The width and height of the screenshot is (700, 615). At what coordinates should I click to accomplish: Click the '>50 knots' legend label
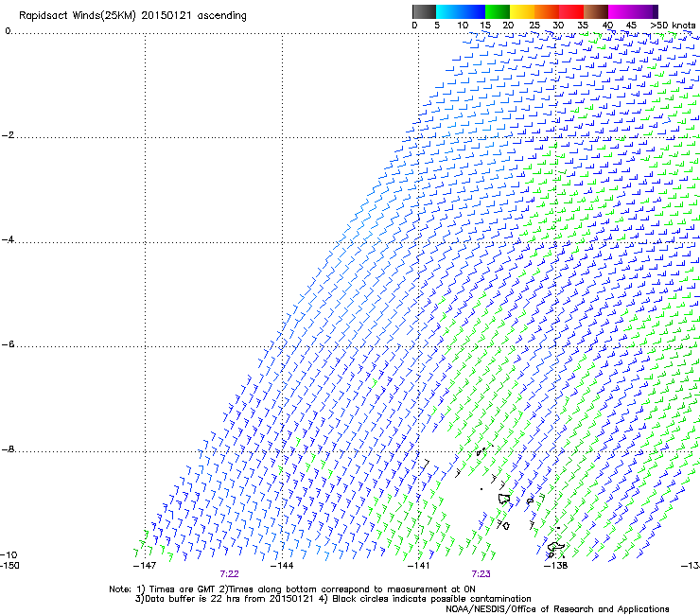coord(674,26)
